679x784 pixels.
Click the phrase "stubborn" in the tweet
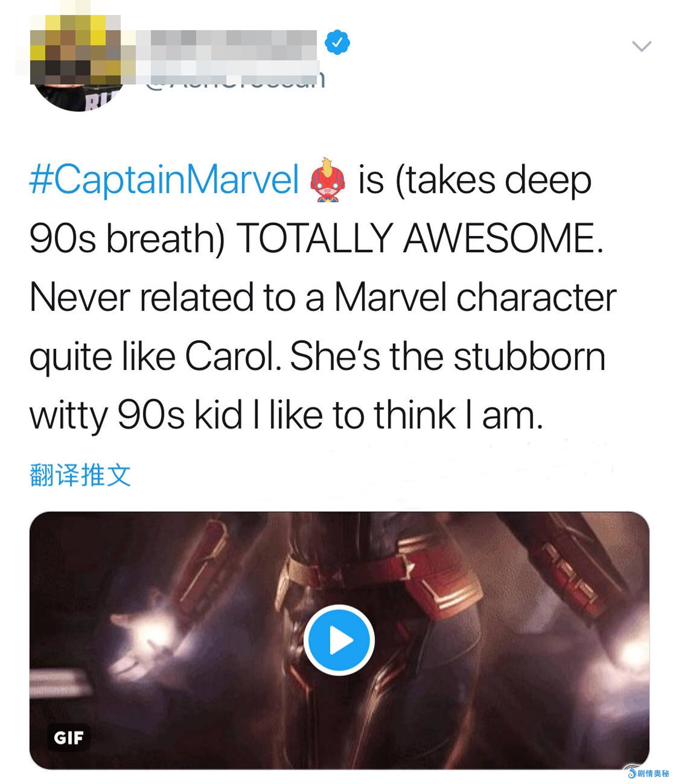coord(529,356)
